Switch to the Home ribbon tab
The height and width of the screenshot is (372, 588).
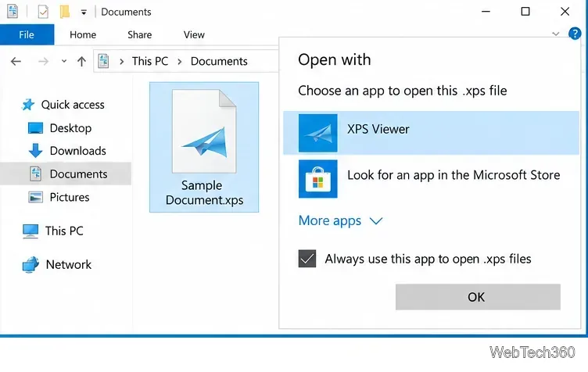[x=83, y=35]
